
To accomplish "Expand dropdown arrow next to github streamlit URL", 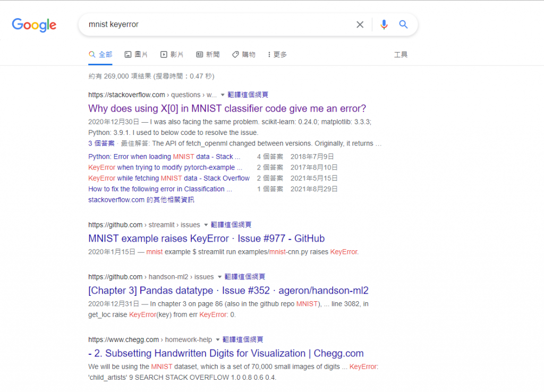I will point(206,225).
